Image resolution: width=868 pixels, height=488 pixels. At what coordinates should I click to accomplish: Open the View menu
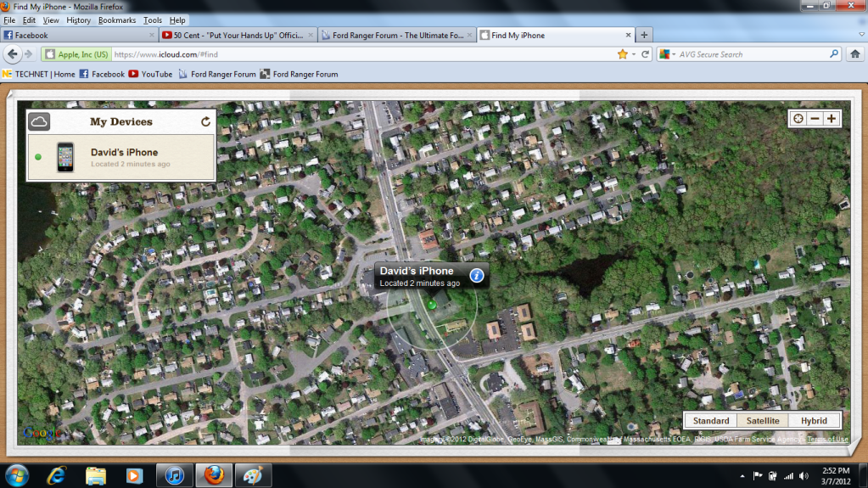coord(51,20)
